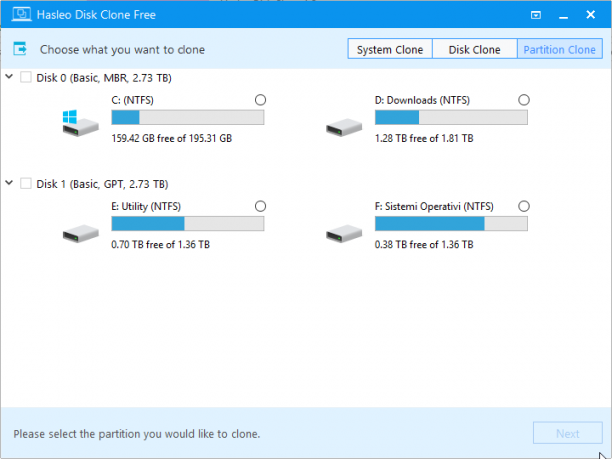Select the D: Downloads partition radio button
Screen dimensions: 612x459
pyautogui.click(x=524, y=100)
